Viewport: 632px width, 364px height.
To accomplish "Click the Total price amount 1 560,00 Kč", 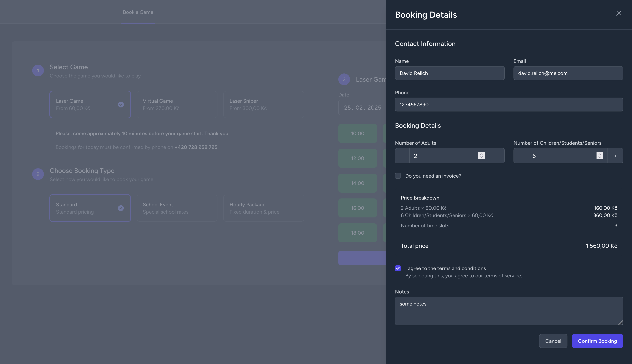I will pyautogui.click(x=601, y=246).
